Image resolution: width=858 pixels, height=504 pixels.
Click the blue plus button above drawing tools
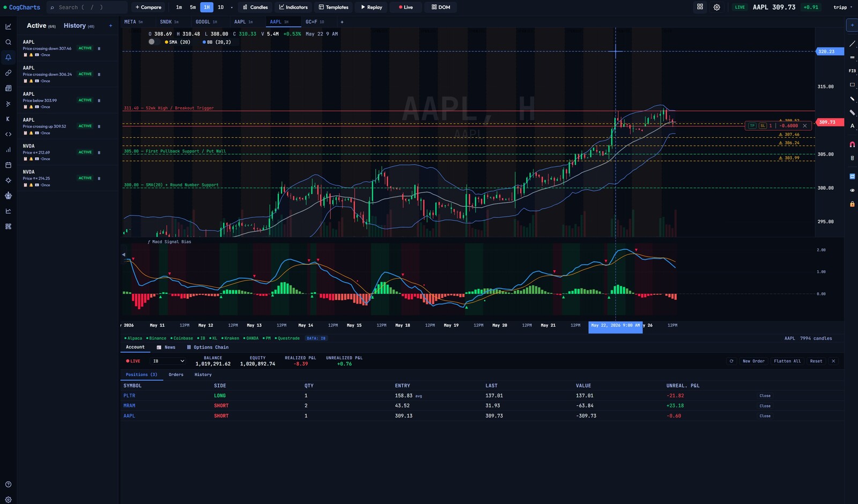pyautogui.click(x=852, y=25)
